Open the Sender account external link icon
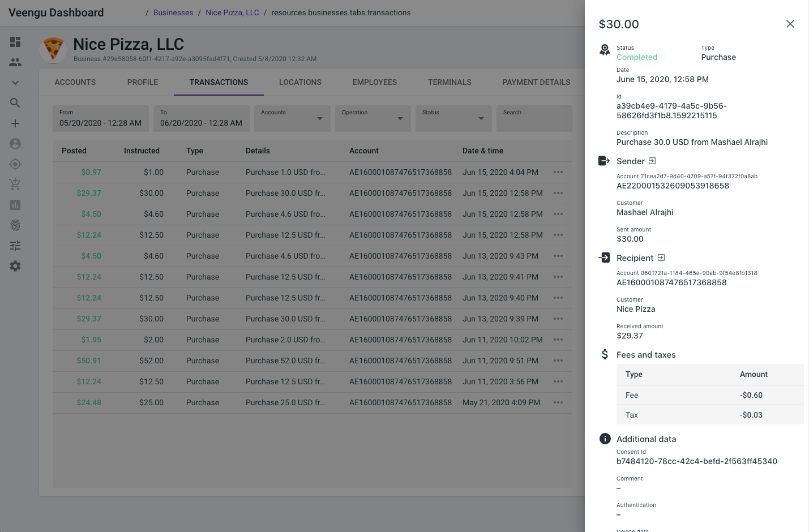 pyautogui.click(x=652, y=160)
